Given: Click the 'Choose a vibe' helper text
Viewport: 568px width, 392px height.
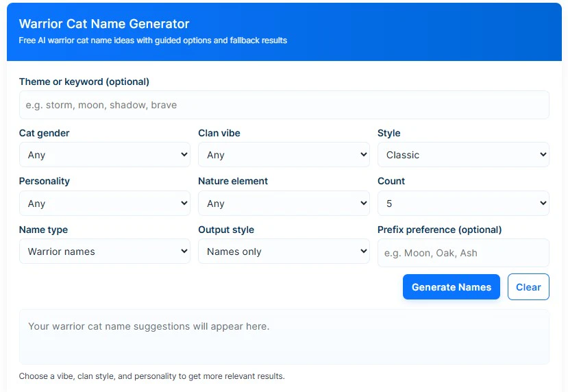Looking at the screenshot, I should 151,376.
